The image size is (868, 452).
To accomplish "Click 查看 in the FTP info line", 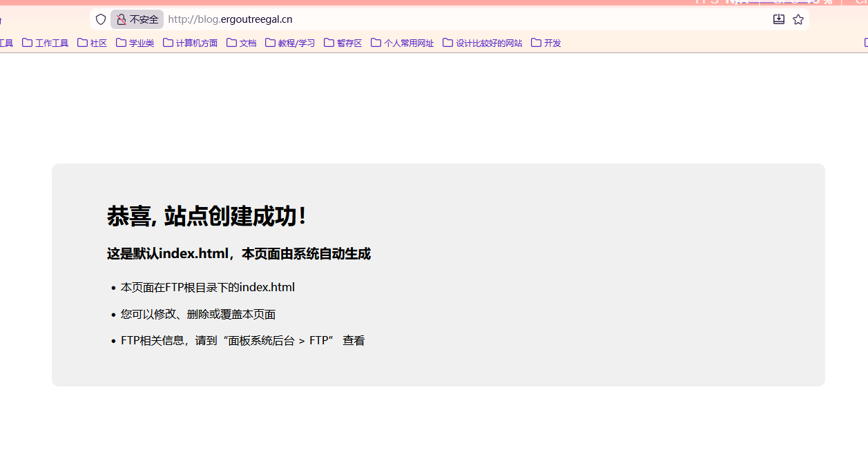I will coord(354,340).
